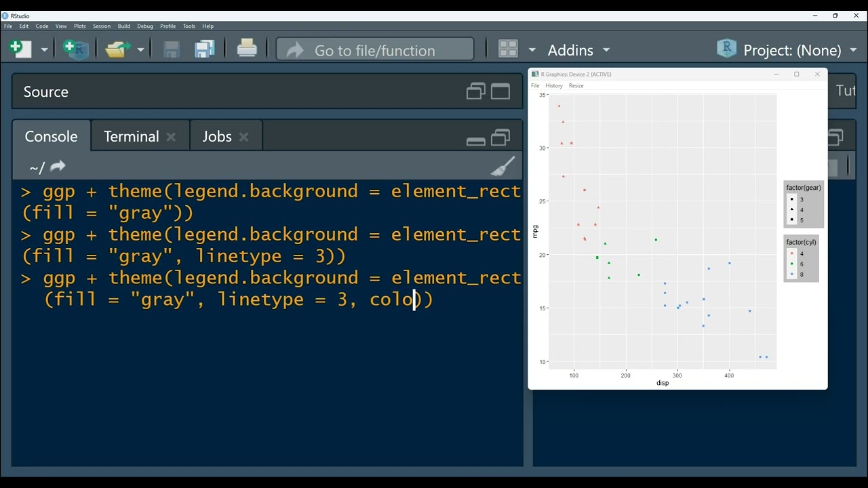Image resolution: width=868 pixels, height=488 pixels.
Task: Open the Build menu
Action: (123, 26)
